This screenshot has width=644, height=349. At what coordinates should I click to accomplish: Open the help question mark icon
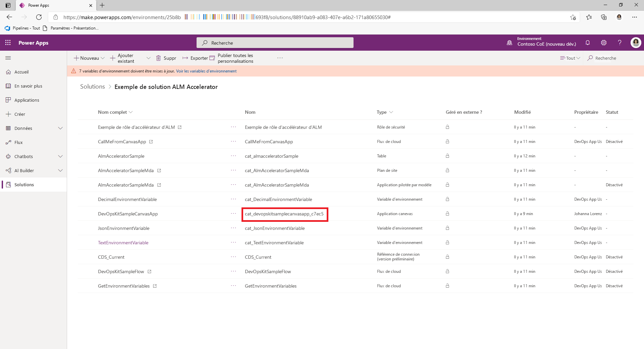[620, 43]
